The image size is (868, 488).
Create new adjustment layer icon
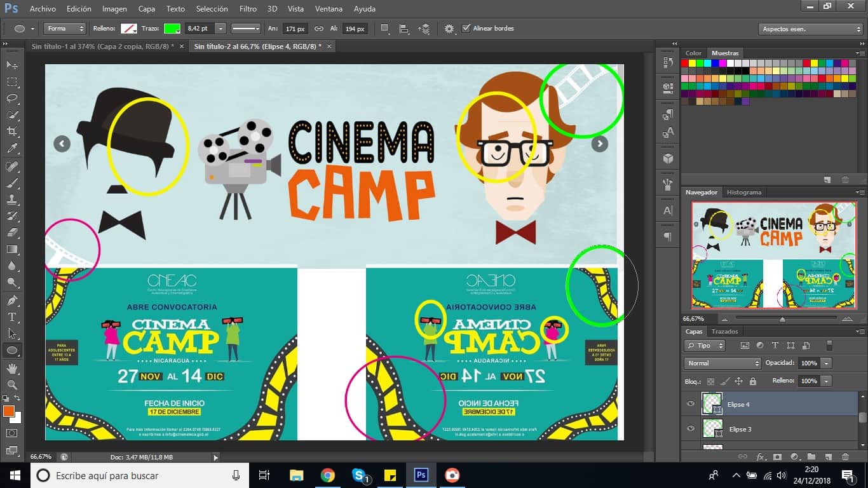(794, 457)
